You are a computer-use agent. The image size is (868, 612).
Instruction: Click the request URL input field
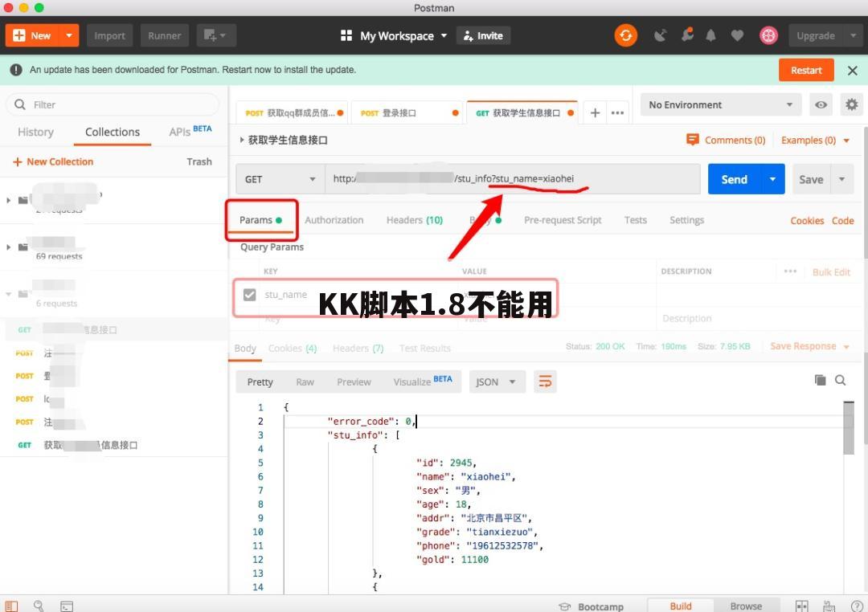pyautogui.click(x=513, y=179)
